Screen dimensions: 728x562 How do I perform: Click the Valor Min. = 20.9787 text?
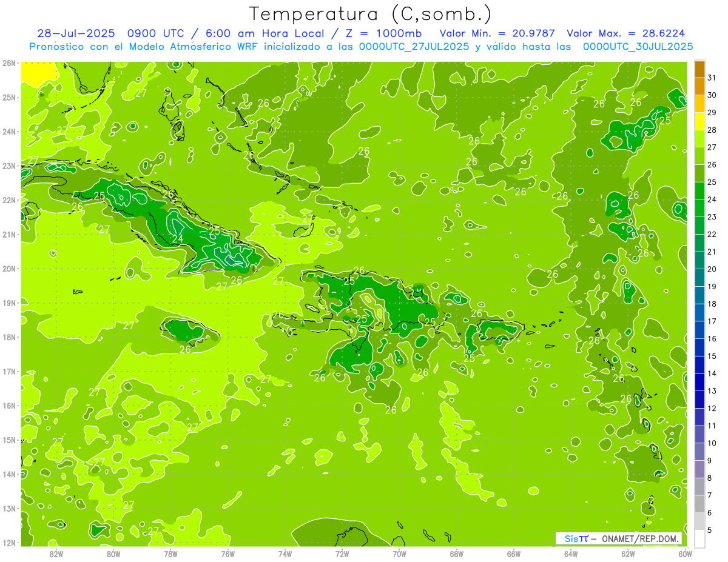coord(497,33)
